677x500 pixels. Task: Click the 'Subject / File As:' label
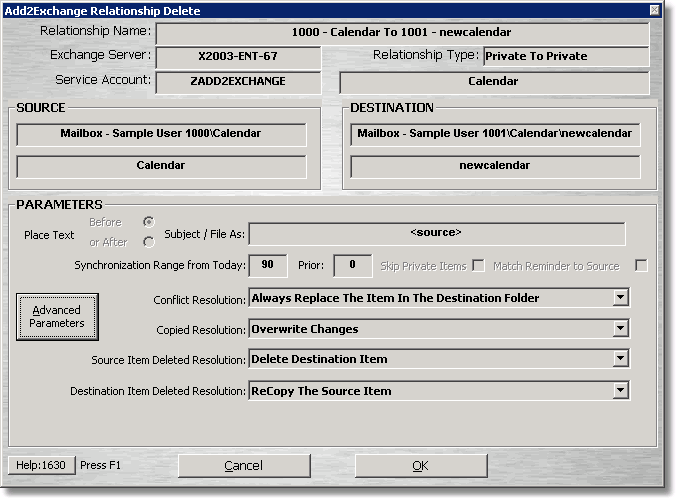pos(204,234)
